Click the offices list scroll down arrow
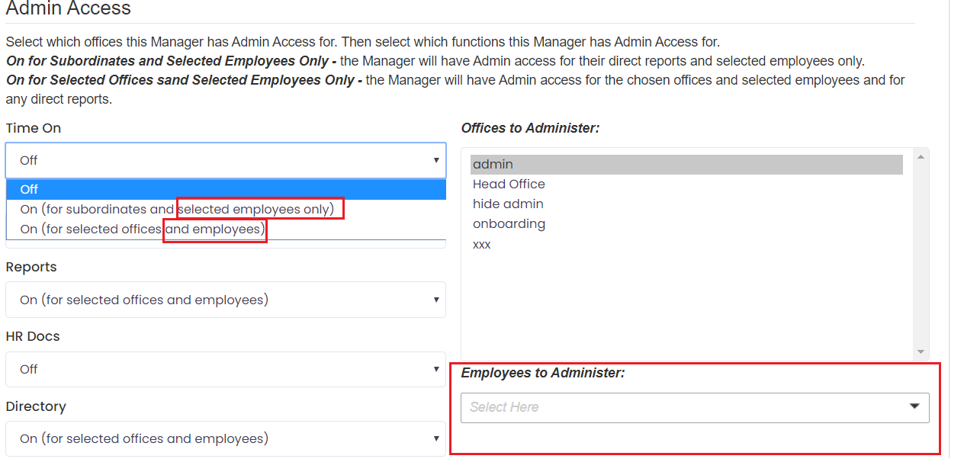980x475 pixels. [921, 351]
